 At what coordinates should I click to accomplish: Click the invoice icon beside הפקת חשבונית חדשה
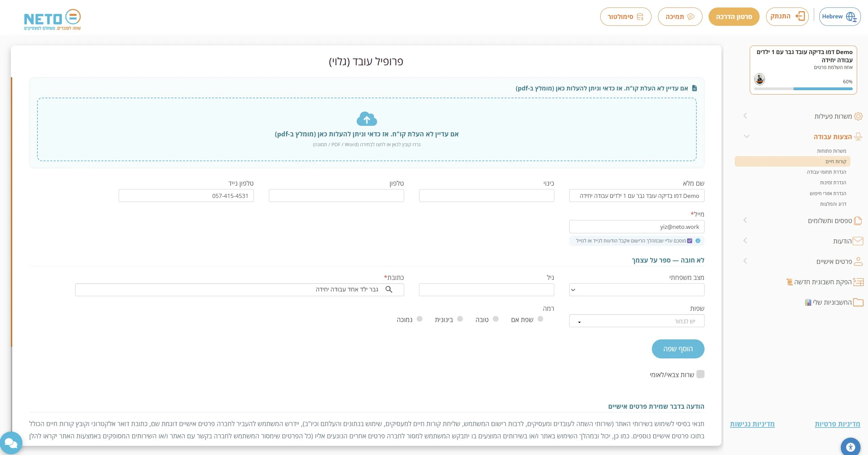click(858, 282)
